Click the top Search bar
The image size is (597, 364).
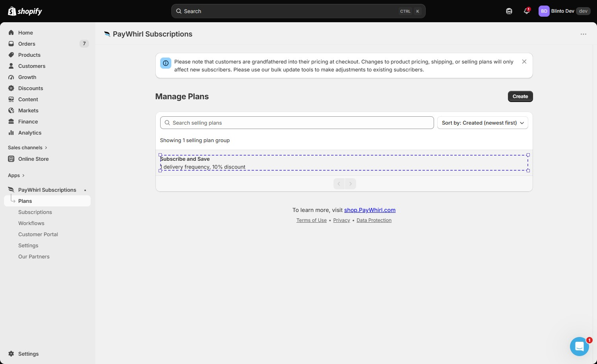pyautogui.click(x=298, y=11)
